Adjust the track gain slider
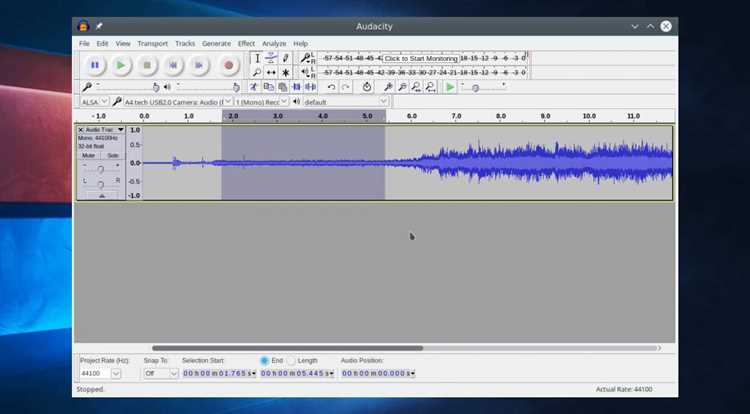The image size is (750, 414). [x=100, y=168]
